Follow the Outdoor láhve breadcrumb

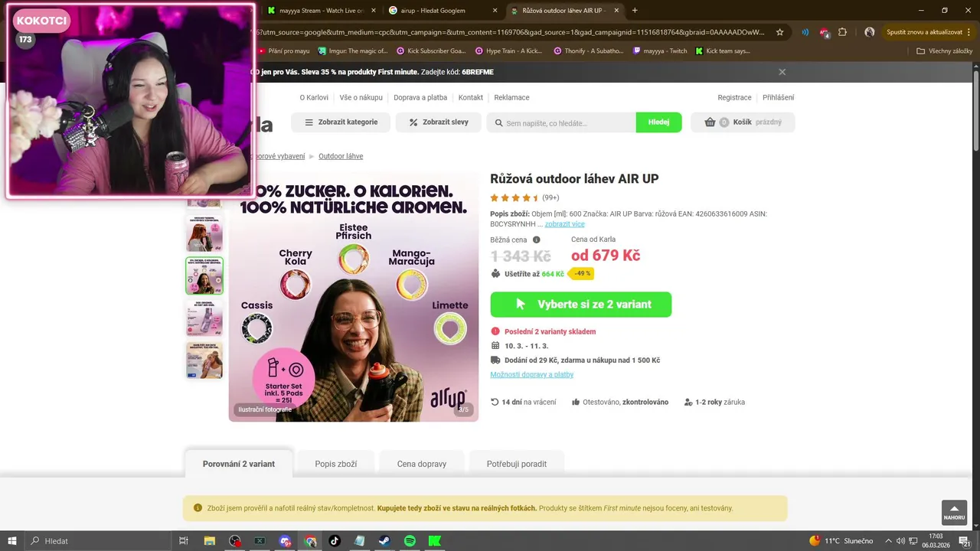[341, 156]
